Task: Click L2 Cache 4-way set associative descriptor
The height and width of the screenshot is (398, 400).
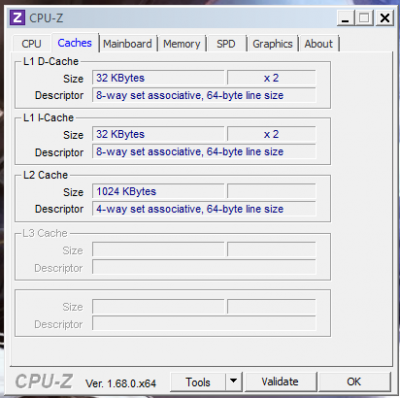Action: point(204,209)
